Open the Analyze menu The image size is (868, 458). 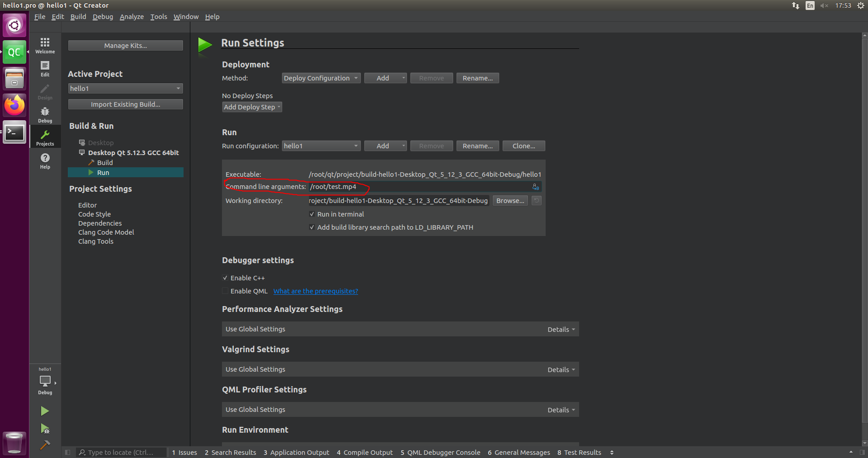pos(132,17)
